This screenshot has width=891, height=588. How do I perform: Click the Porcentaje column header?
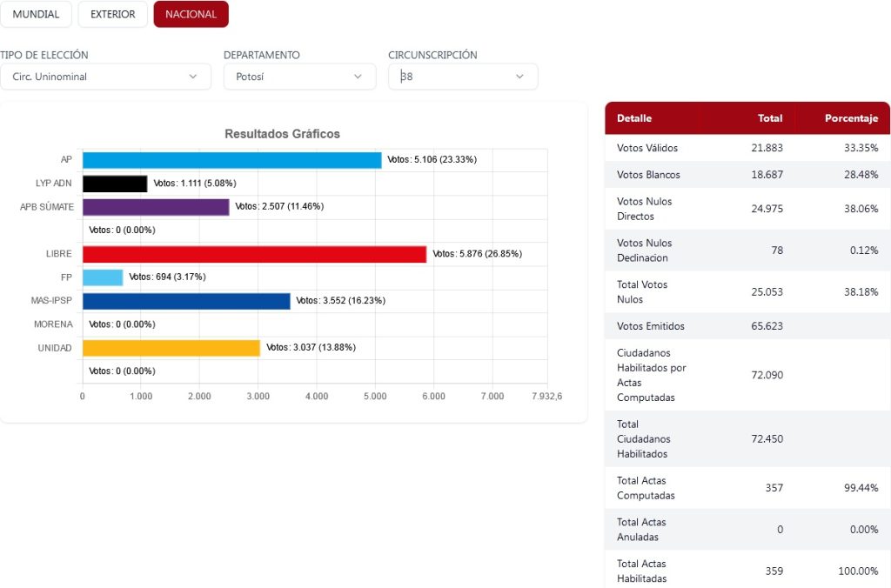[851, 118]
